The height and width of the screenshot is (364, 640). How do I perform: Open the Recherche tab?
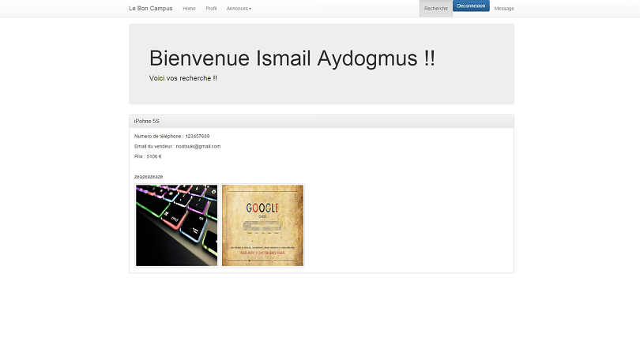[436, 9]
